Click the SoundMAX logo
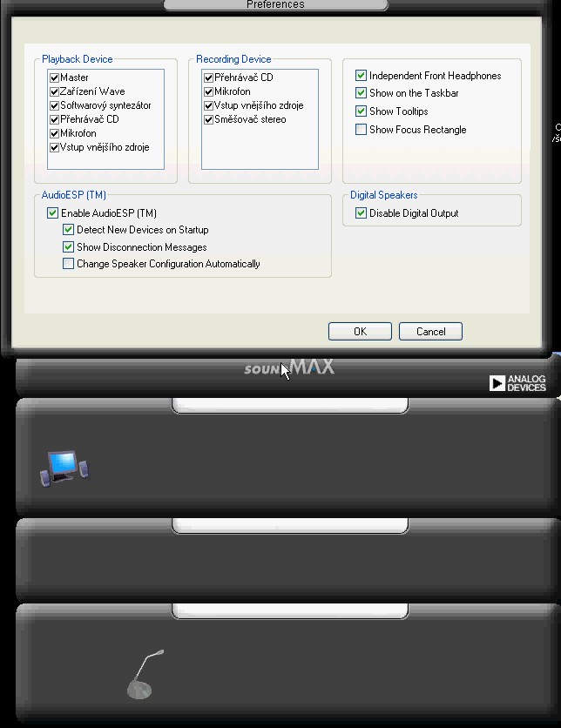 [289, 367]
